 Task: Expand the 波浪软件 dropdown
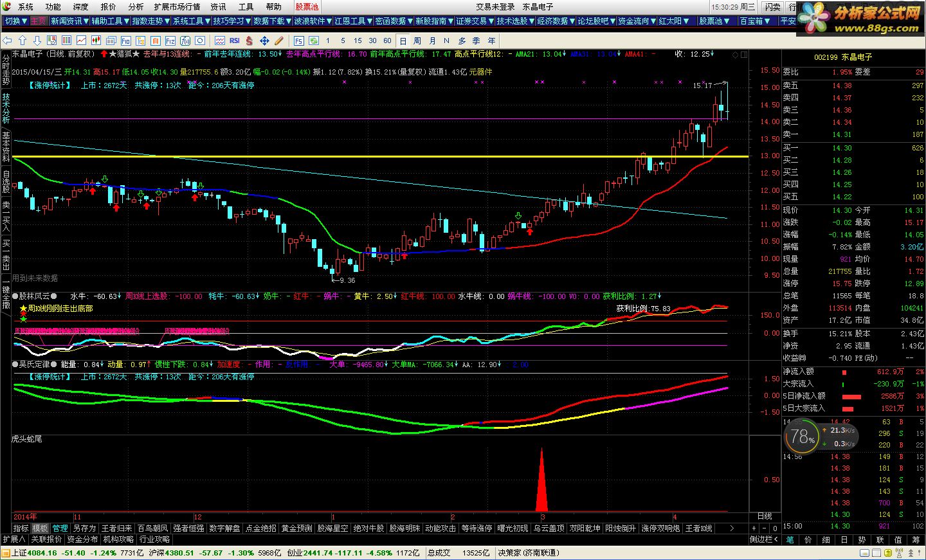coord(313,21)
